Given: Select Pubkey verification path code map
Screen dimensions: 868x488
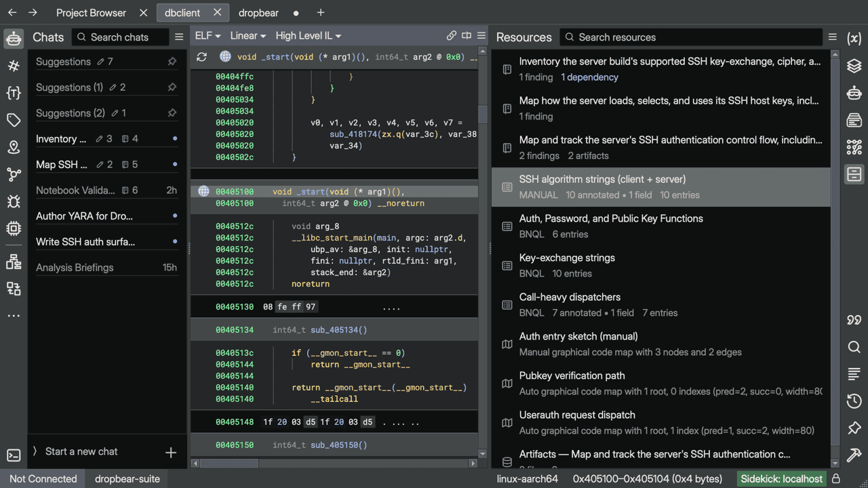Looking at the screenshot, I should [x=661, y=384].
